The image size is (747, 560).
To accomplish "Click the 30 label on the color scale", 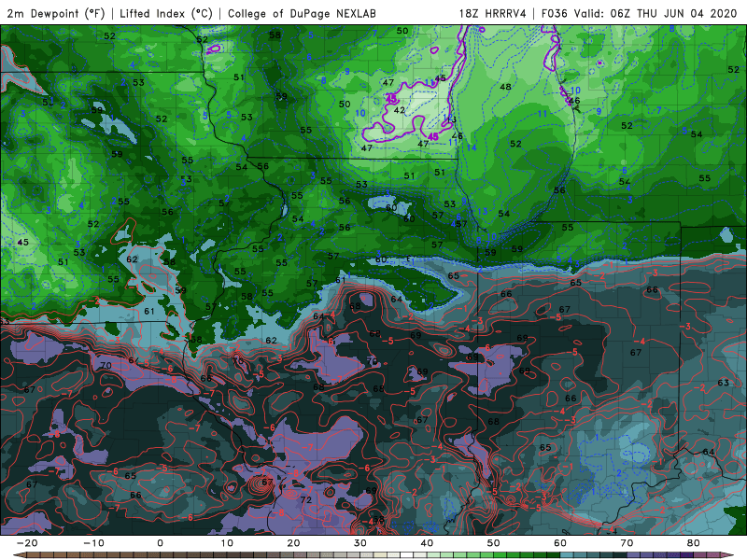I will (360, 543).
